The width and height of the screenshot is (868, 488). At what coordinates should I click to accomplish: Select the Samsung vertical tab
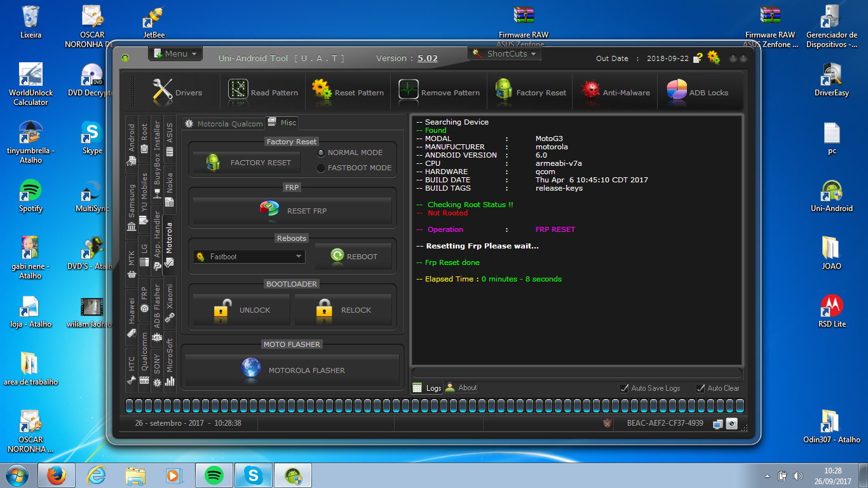click(x=132, y=208)
